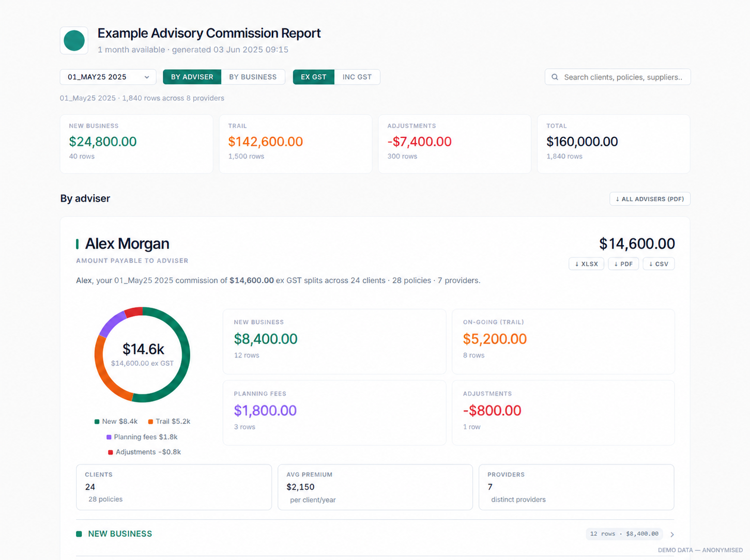Click the By adviser heading

point(85,198)
